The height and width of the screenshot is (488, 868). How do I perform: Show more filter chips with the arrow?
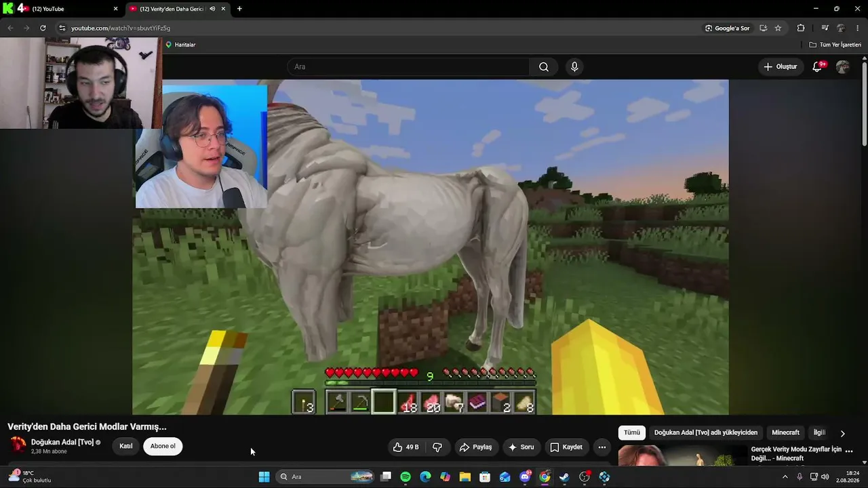click(843, 433)
